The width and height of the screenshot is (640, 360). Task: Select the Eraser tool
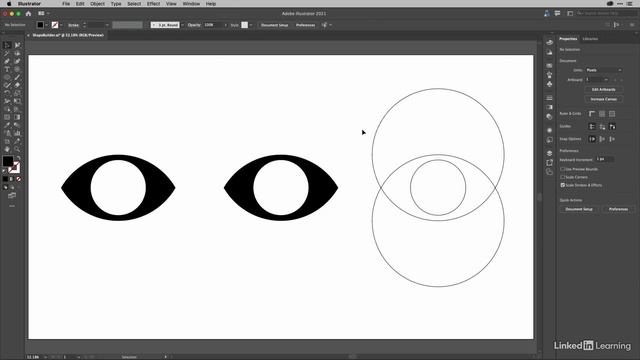point(17,85)
